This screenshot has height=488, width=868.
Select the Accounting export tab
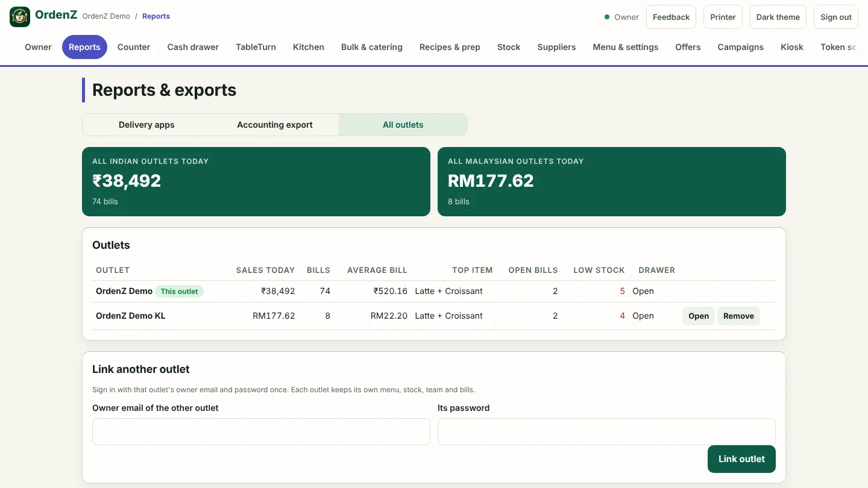(275, 125)
